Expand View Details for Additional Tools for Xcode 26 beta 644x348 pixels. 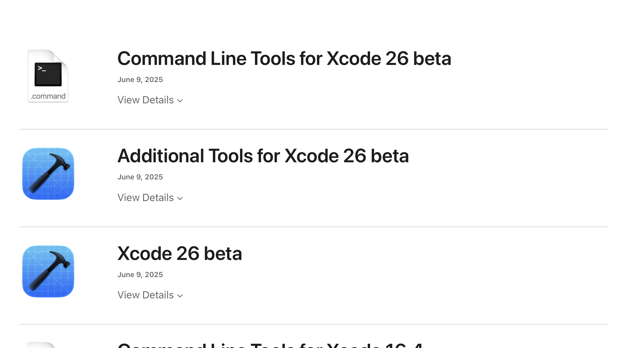(x=146, y=198)
